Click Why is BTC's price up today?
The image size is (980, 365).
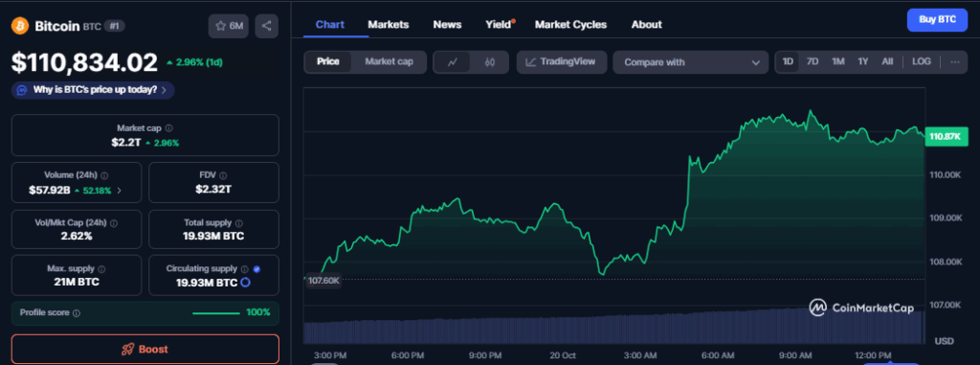click(x=93, y=90)
